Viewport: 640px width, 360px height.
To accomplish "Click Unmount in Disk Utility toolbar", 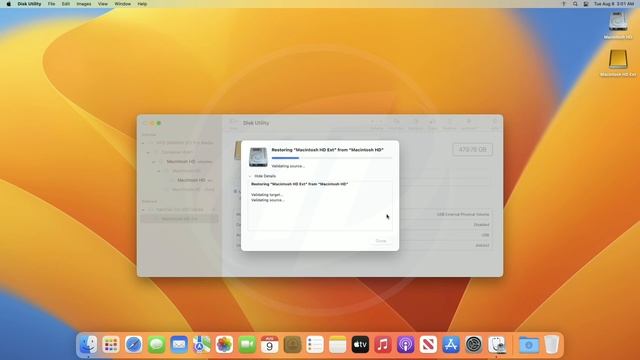I will pos(469,124).
